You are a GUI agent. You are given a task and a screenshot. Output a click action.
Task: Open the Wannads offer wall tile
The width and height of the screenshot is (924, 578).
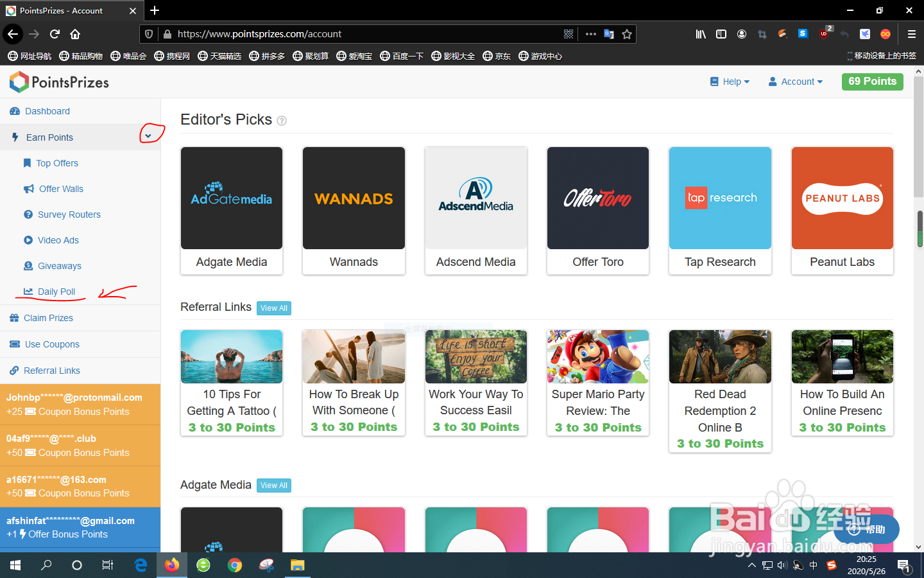pyautogui.click(x=354, y=211)
